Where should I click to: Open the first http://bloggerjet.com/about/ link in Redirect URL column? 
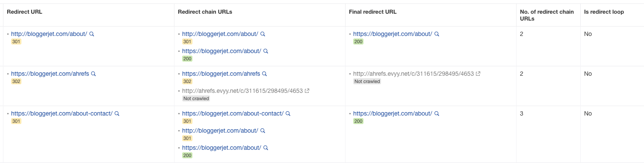49,34
